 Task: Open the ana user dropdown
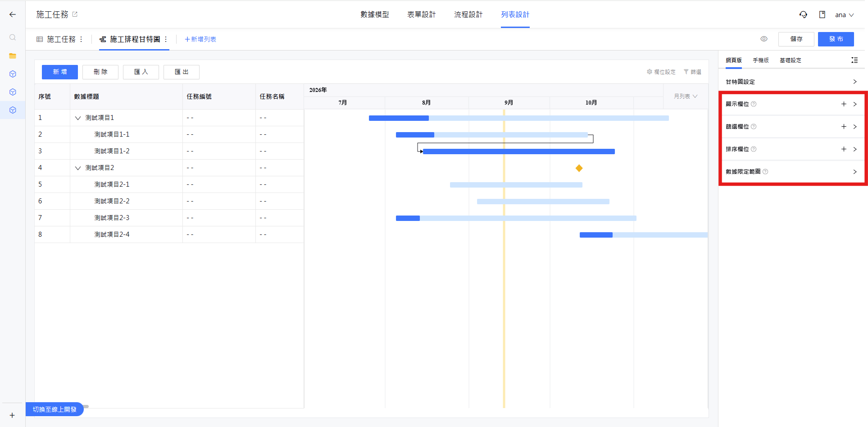(x=845, y=15)
